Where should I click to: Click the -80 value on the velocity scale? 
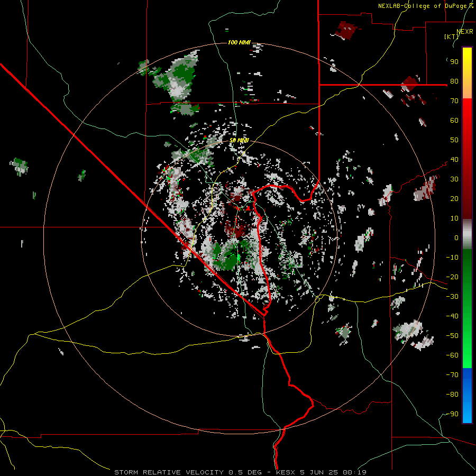452,395
